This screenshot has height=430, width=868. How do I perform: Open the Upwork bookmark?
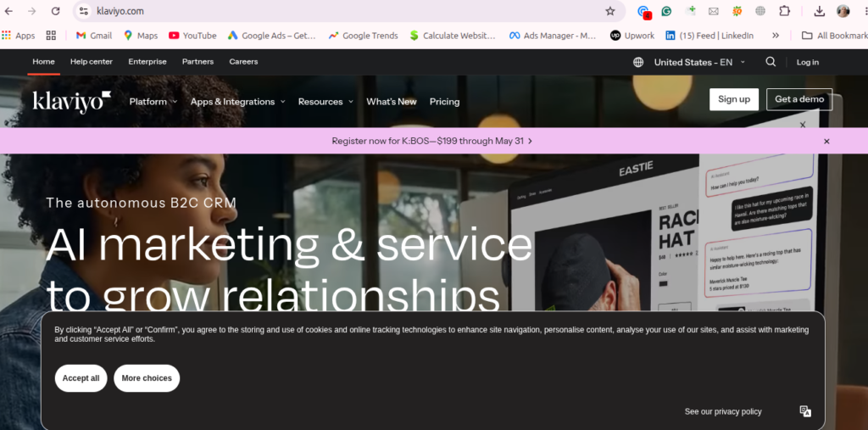632,36
